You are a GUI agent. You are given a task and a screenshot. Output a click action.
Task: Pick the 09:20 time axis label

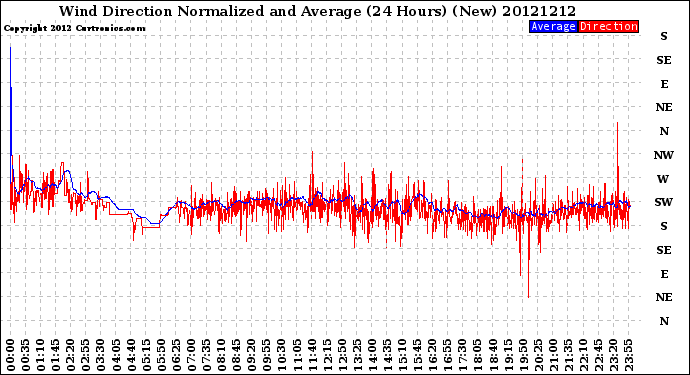[252, 355]
